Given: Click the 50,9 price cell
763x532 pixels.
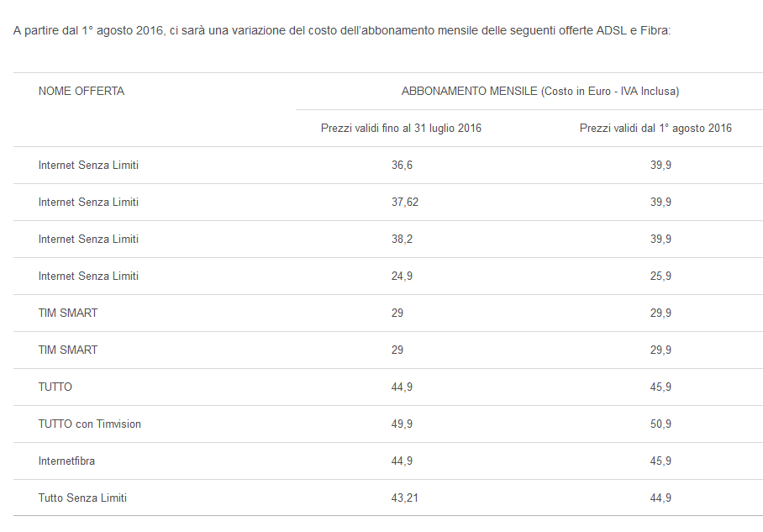Looking at the screenshot, I should tap(660, 424).
